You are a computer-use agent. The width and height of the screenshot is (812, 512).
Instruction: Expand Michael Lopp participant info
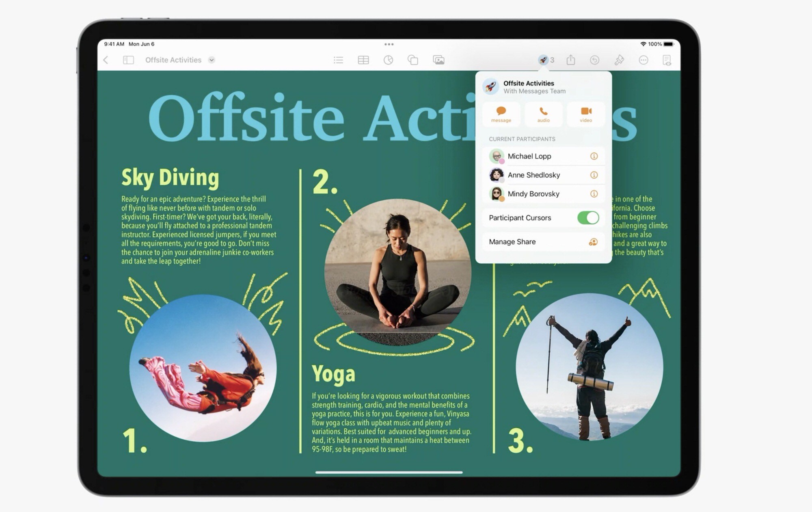pyautogui.click(x=594, y=156)
